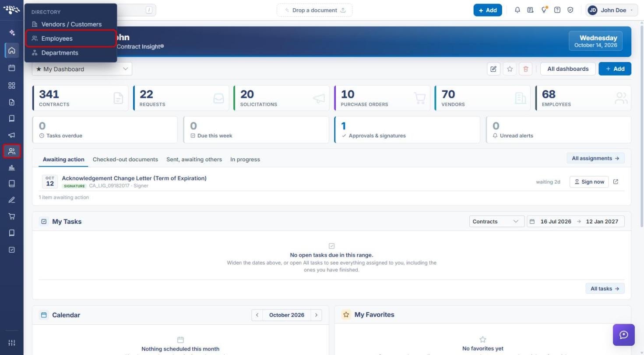Image resolution: width=644 pixels, height=355 pixels.
Task: Open All tasks link
Action: [605, 289]
